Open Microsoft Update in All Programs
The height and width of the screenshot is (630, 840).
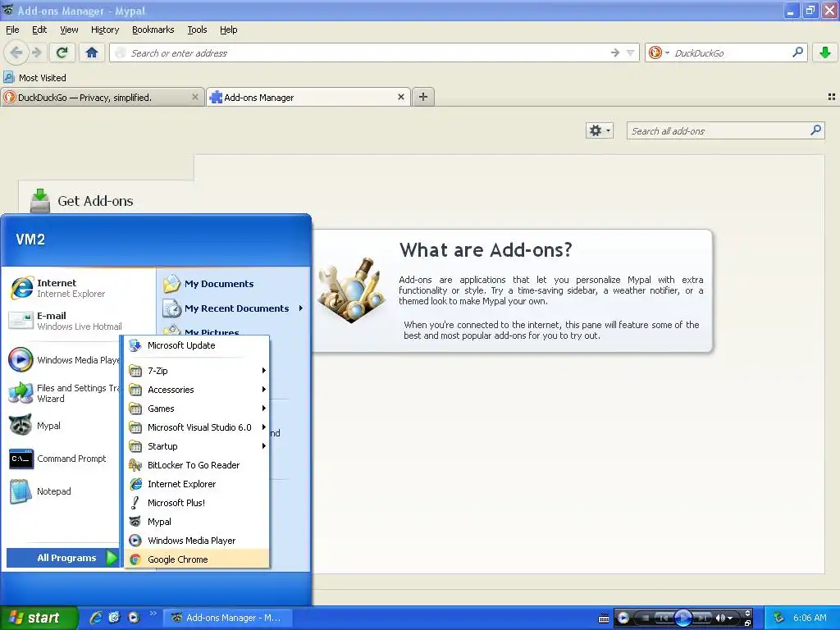[197, 345]
